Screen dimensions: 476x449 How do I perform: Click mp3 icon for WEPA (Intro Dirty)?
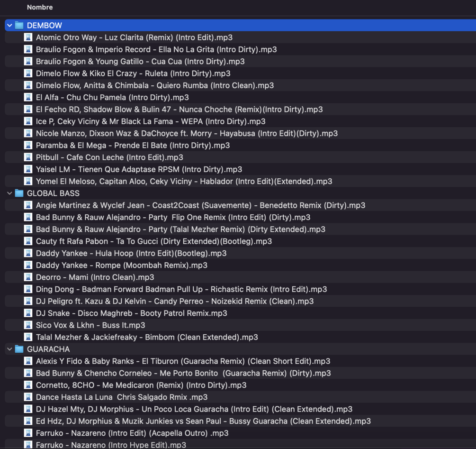pos(28,121)
